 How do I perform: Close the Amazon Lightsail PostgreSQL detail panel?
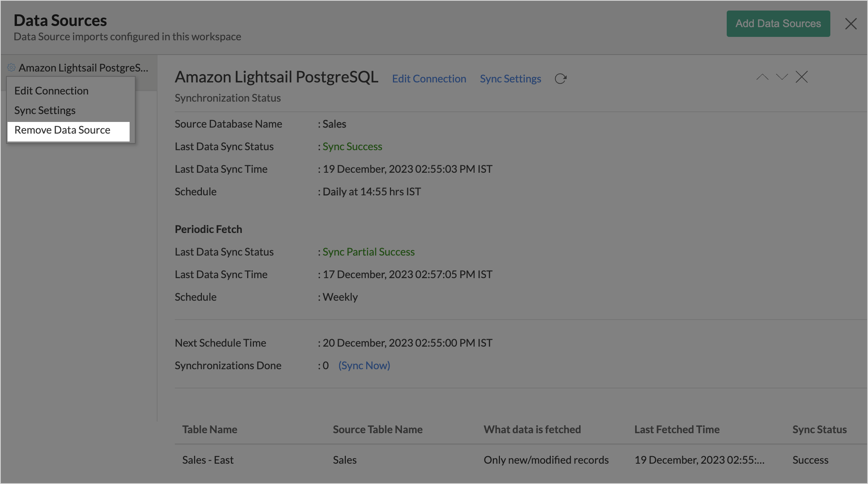coord(802,77)
